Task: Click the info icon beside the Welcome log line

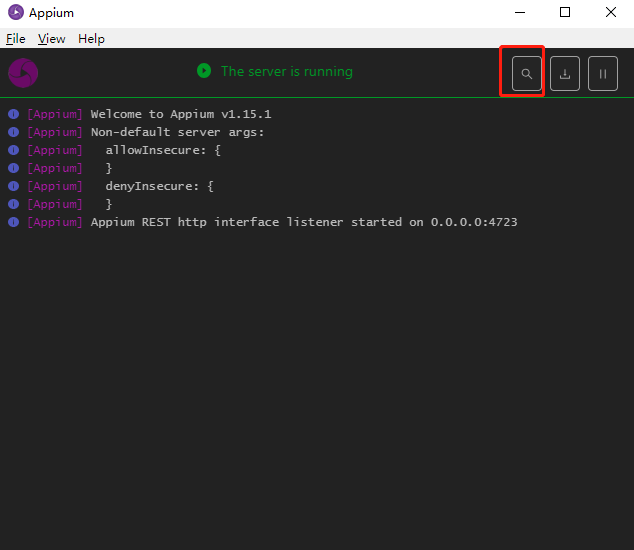Action: (13, 114)
